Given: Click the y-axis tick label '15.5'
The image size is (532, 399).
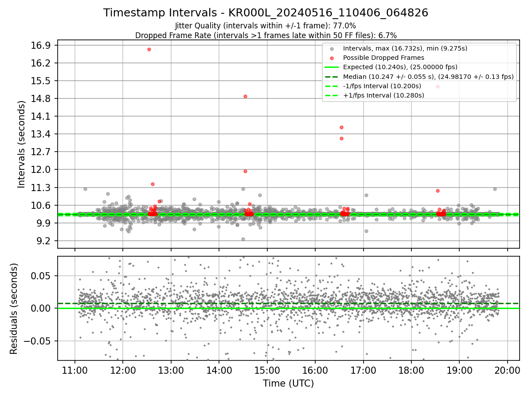Looking at the screenshot, I should point(42,81).
